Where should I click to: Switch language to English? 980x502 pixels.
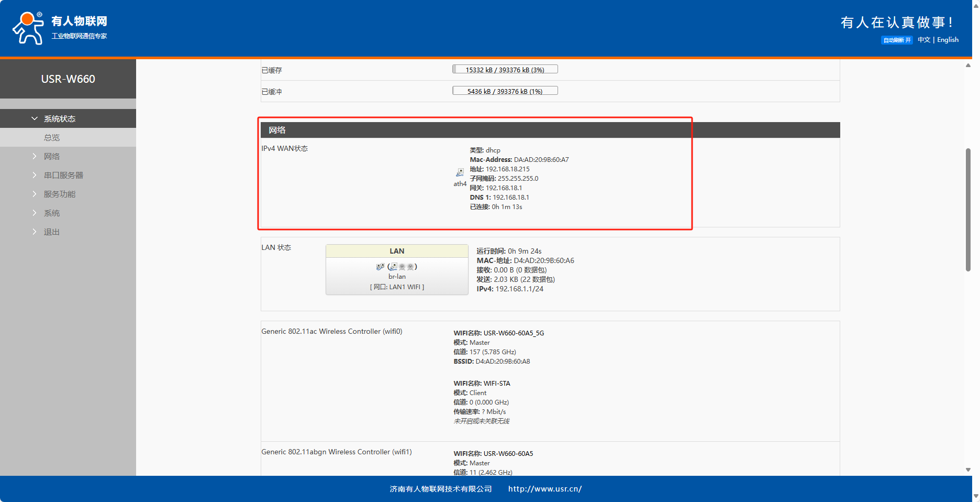click(x=948, y=40)
